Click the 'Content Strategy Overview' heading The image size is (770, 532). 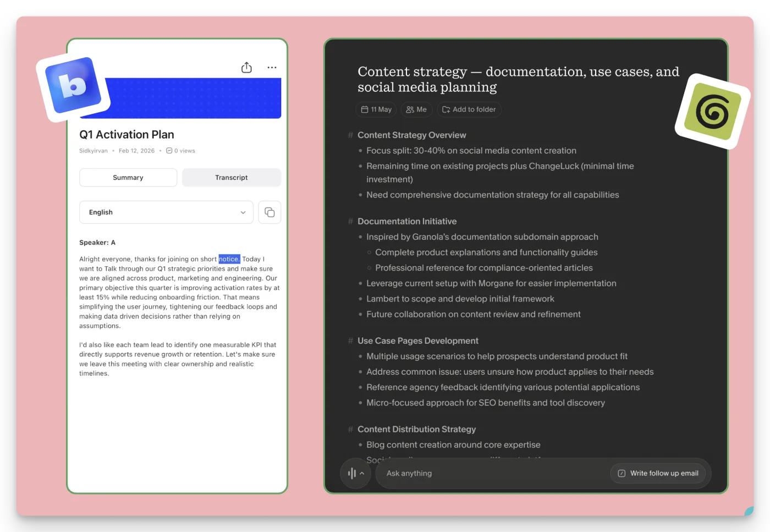coord(411,135)
